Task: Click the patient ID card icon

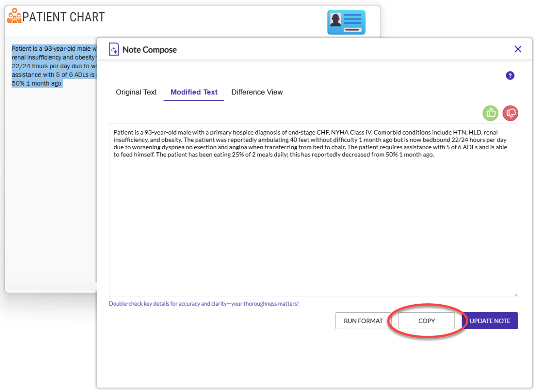Action: coord(347,22)
